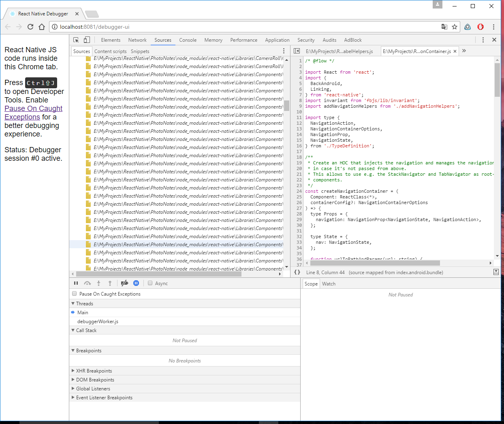504x424 pixels.
Task: Click the pause script execution button
Action: (x=76, y=283)
